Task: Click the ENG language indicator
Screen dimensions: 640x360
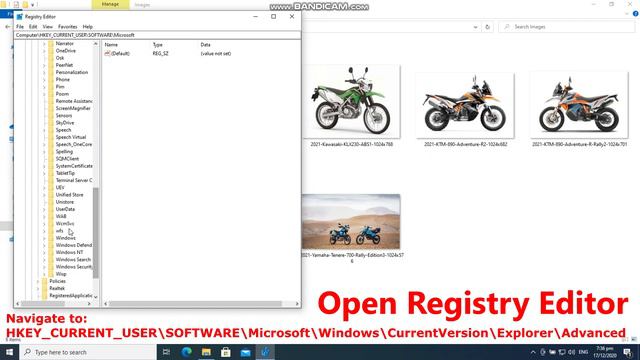Action: pos(583,352)
